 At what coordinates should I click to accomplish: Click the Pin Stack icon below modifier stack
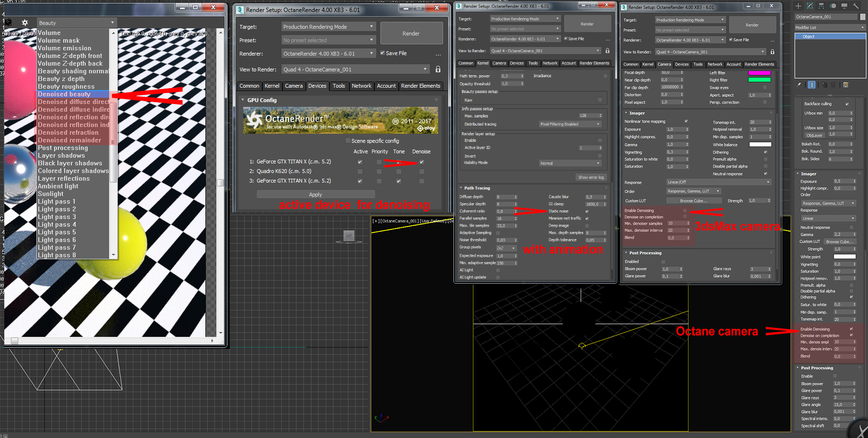tap(799, 85)
